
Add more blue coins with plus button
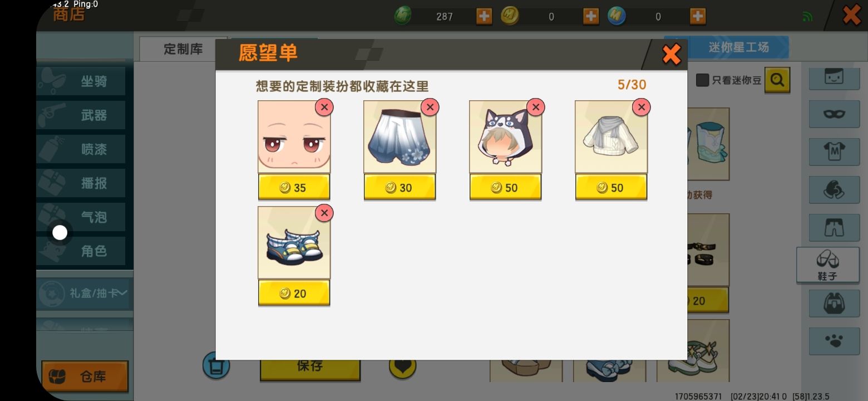coord(698,17)
